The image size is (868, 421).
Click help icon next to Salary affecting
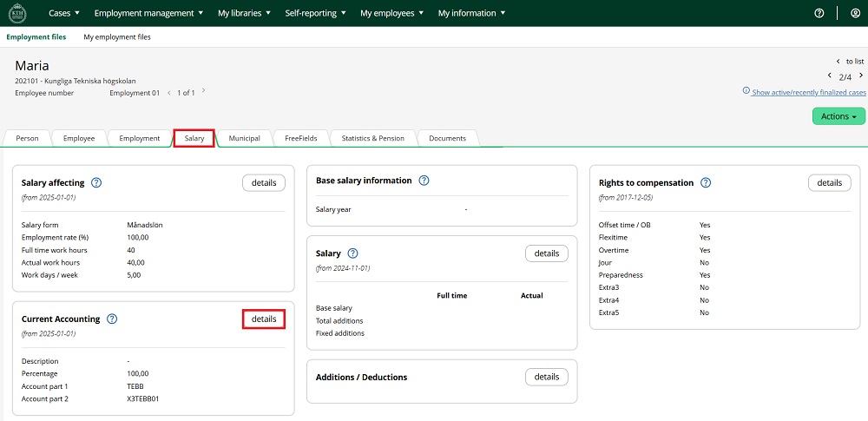[x=96, y=182]
